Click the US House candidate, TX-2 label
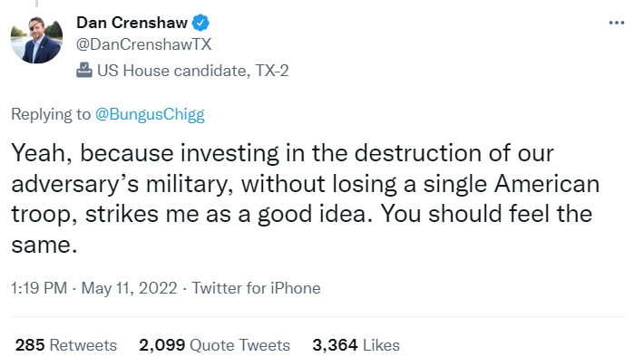 (x=193, y=71)
